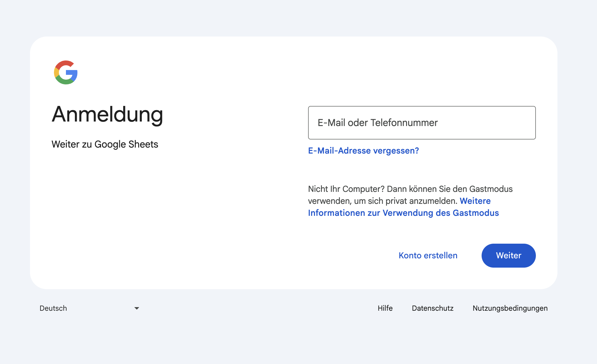Start account creation with Konto erstellen

point(428,255)
